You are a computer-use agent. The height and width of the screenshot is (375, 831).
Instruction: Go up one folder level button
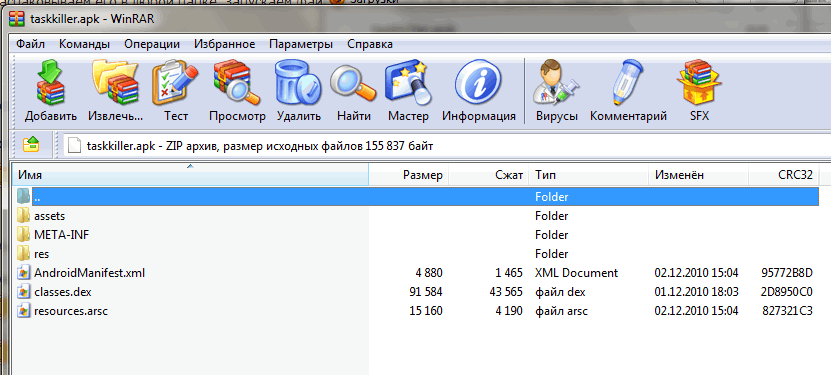[x=31, y=144]
